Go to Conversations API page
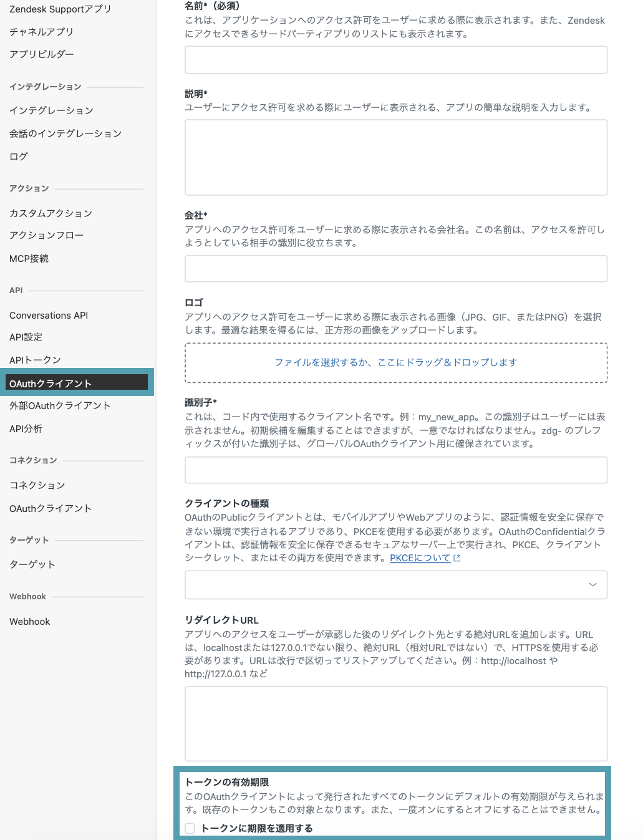 (49, 316)
